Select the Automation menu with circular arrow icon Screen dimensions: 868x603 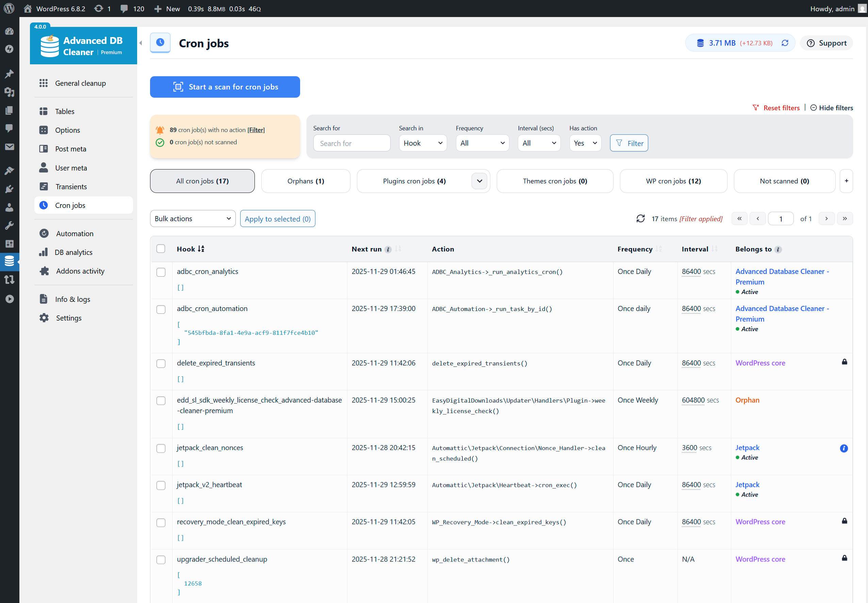pos(44,233)
